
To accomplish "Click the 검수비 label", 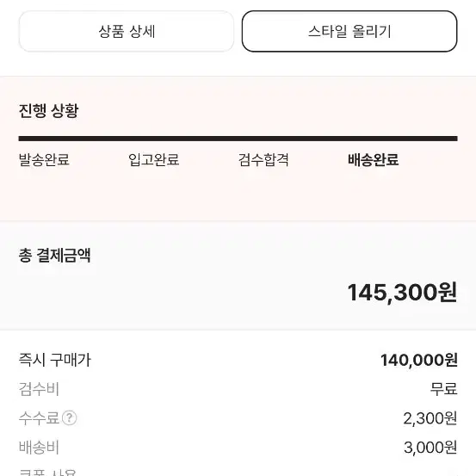I will [x=39, y=389].
